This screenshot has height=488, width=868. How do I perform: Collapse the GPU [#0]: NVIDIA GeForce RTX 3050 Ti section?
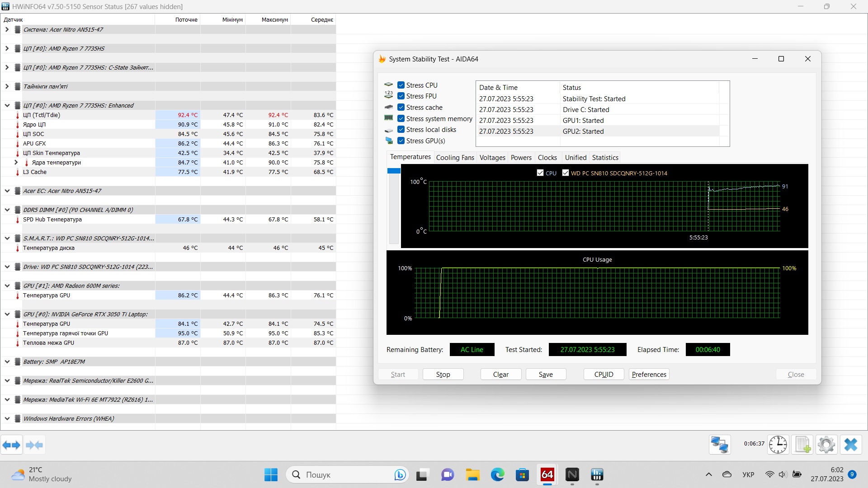point(7,314)
